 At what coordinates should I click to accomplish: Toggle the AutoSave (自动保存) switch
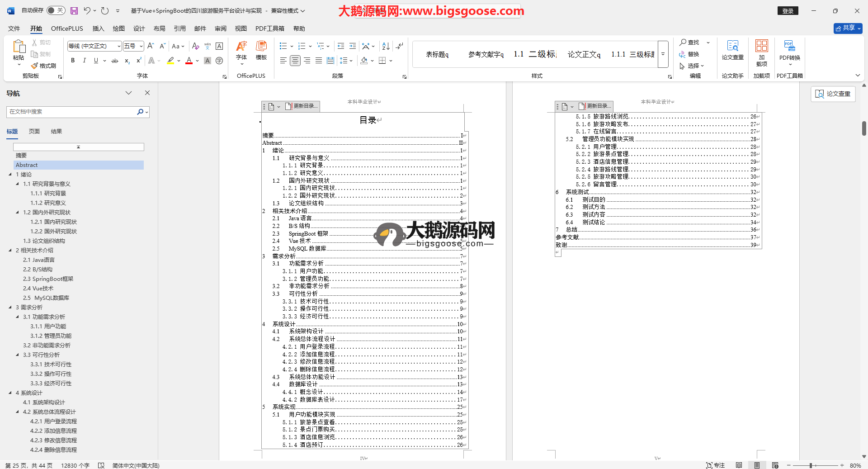click(56, 10)
